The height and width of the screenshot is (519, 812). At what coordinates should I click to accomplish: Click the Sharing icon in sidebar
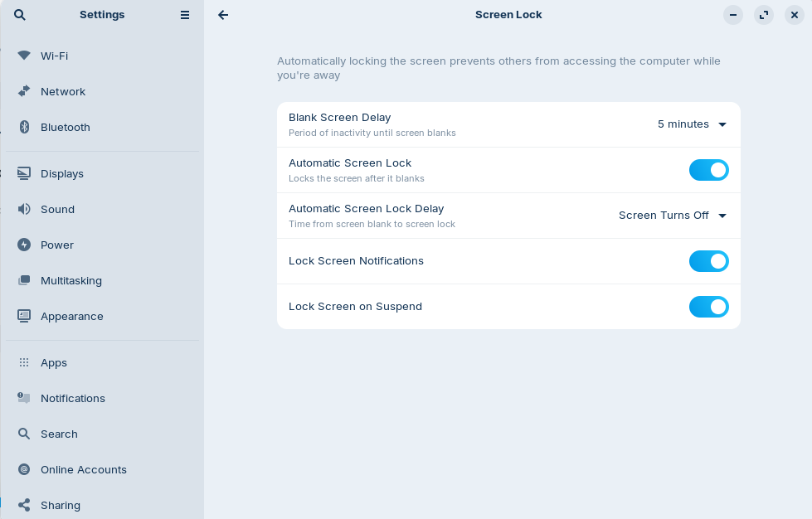[24, 505]
